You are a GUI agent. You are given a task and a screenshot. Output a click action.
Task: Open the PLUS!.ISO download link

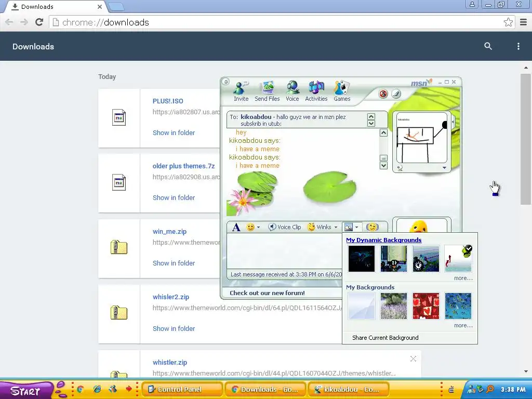pyautogui.click(x=168, y=101)
